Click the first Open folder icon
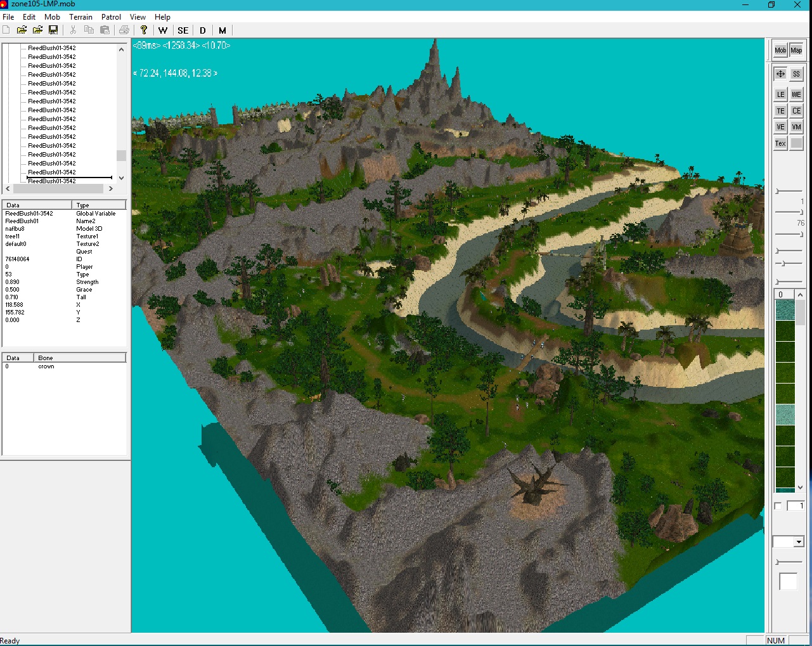812x646 pixels. [22, 30]
